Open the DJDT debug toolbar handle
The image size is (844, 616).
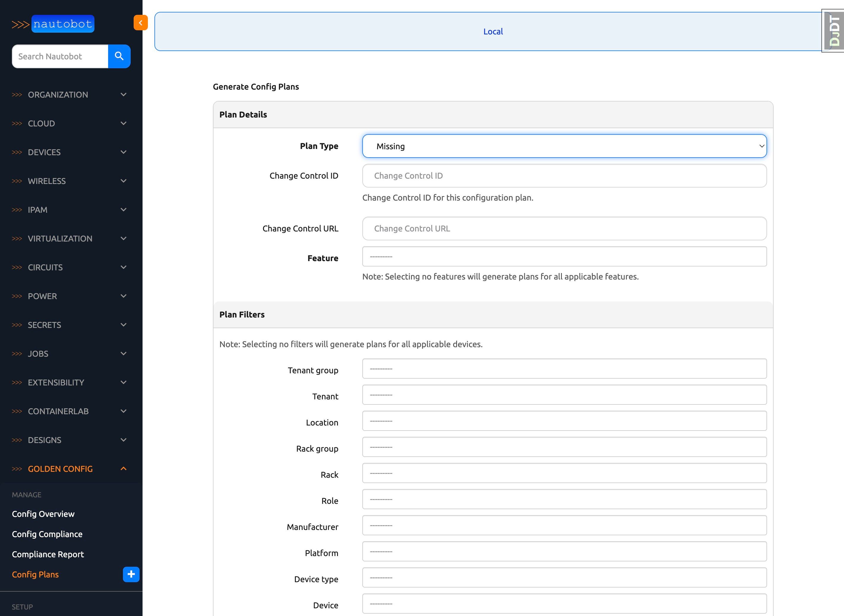pos(834,31)
